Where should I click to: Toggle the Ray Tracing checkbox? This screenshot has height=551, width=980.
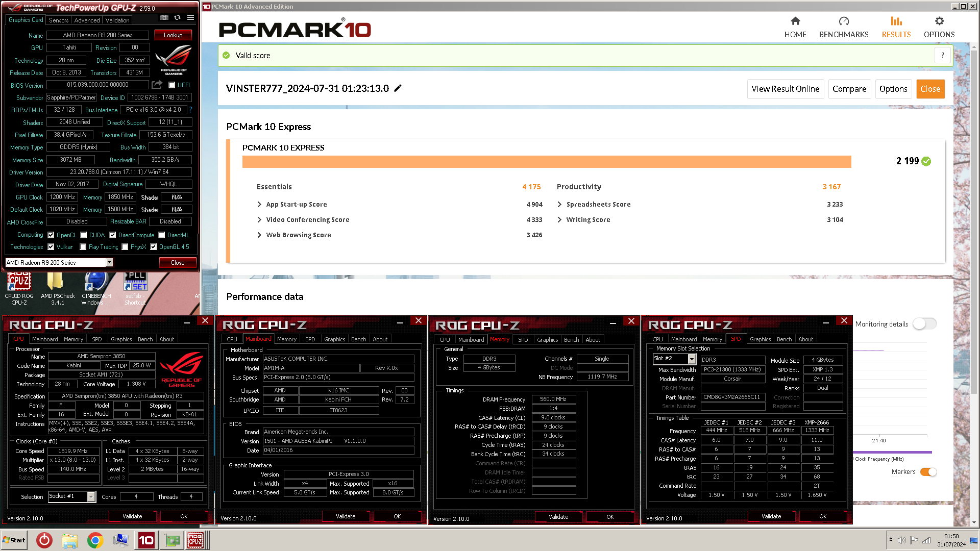(x=83, y=247)
